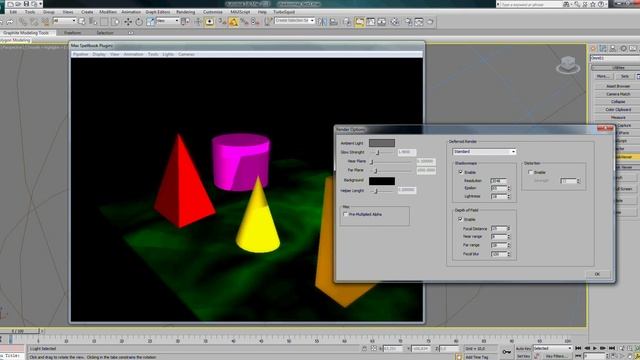Click the Previous Frame button

[x=587, y=348]
